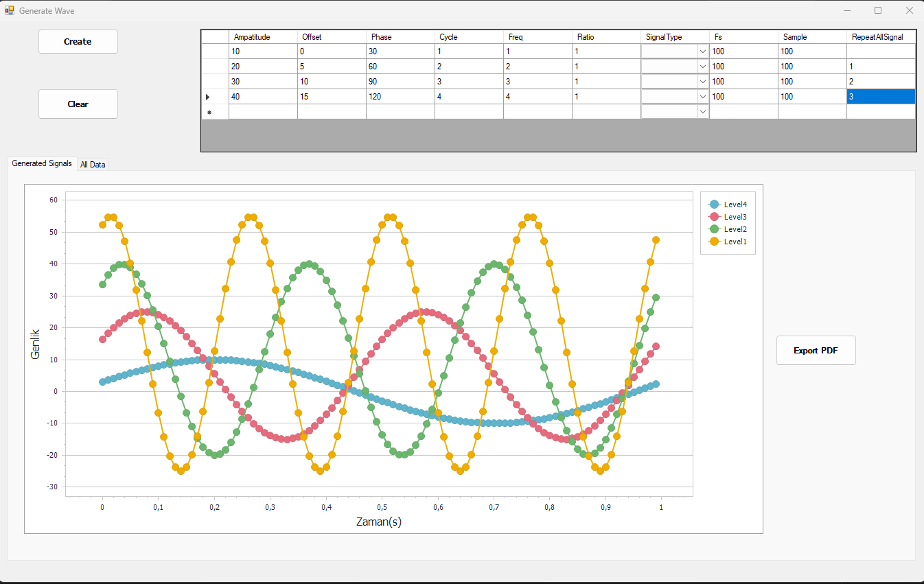Viewport: 924px width, 584px height.
Task: Click the Offset column header
Action: point(332,37)
